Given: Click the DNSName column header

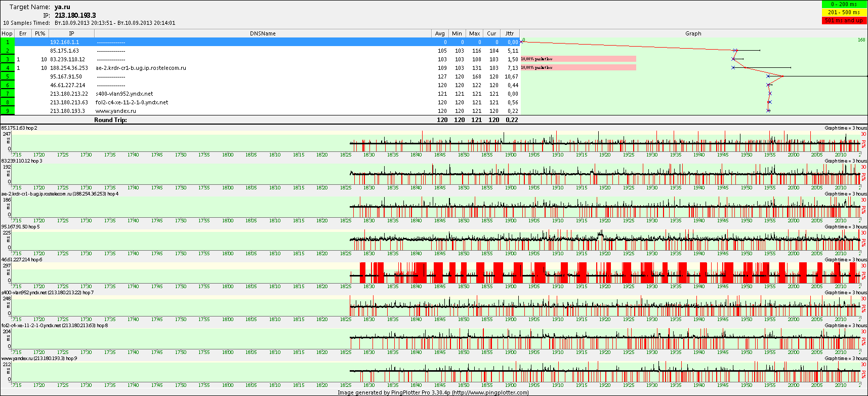Looking at the screenshot, I should [x=263, y=33].
